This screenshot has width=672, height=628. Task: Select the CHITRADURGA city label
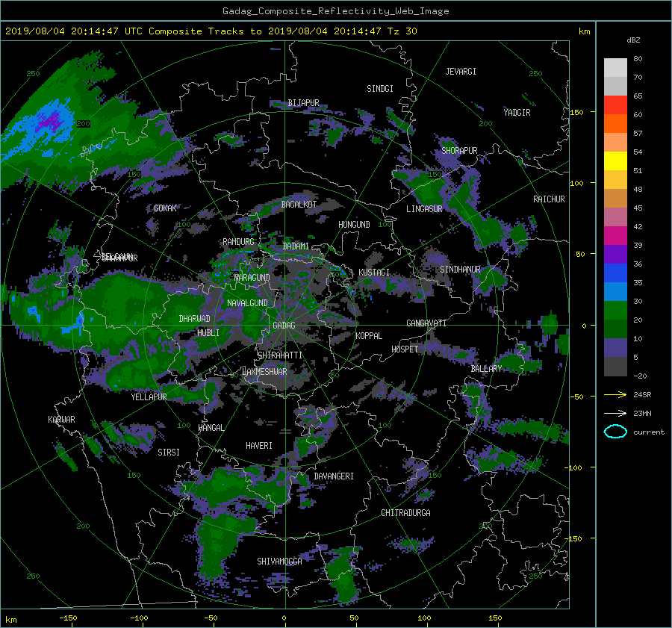point(405,513)
